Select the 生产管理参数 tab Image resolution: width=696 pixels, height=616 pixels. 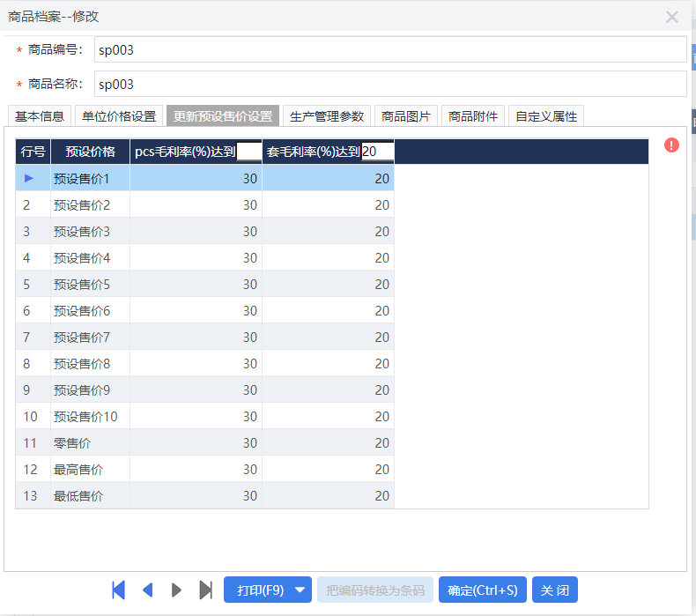[327, 116]
